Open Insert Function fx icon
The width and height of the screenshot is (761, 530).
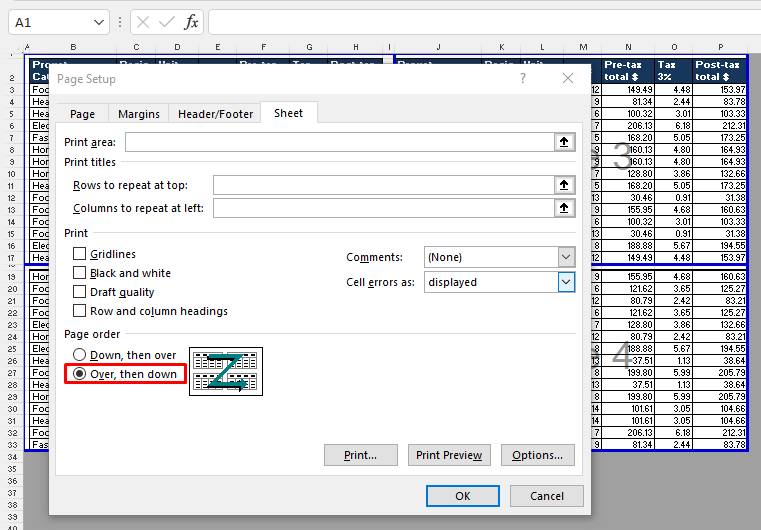click(191, 22)
